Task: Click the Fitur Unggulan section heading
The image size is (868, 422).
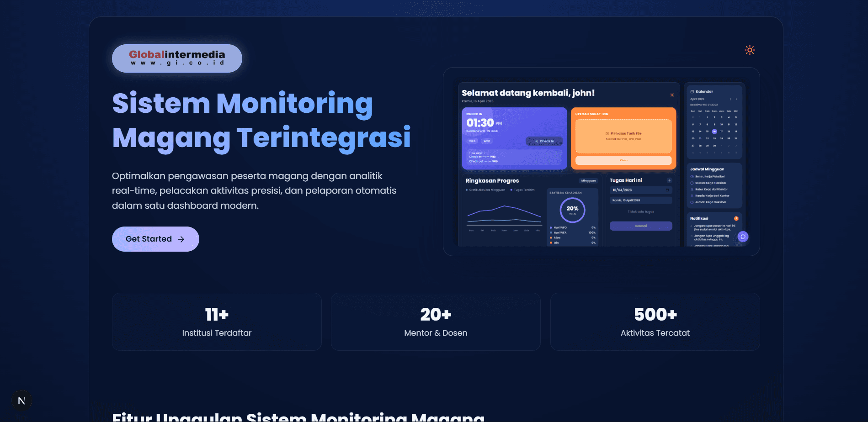Action: tap(298, 417)
